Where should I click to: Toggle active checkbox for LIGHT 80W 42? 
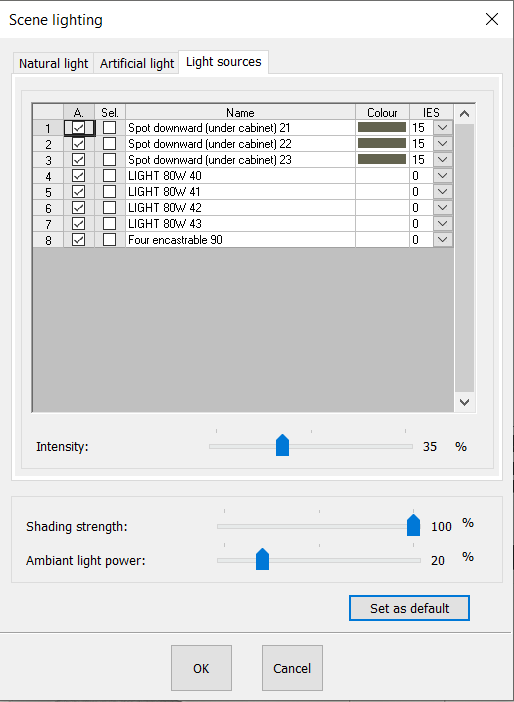[x=78, y=208]
